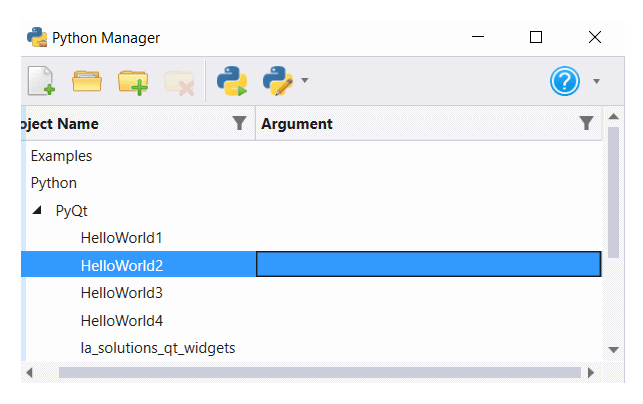Click the remove folder icon
Screen dimensions: 643x404
click(x=179, y=83)
